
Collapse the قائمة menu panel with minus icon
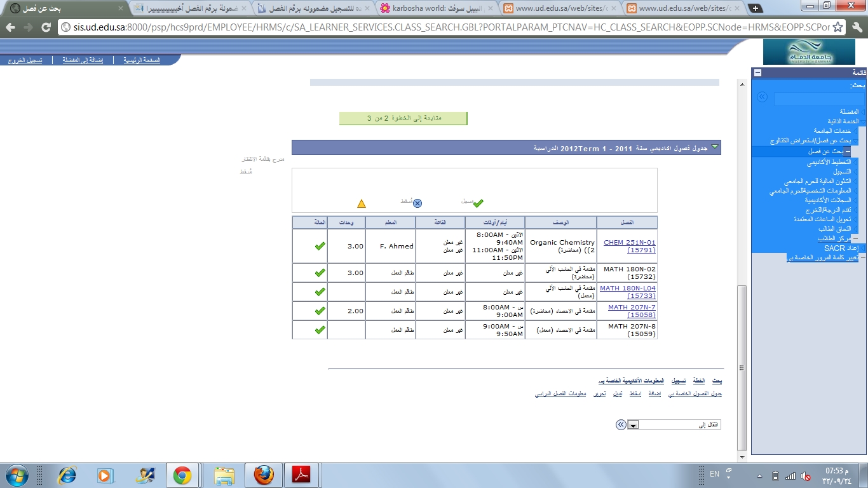tap(757, 73)
